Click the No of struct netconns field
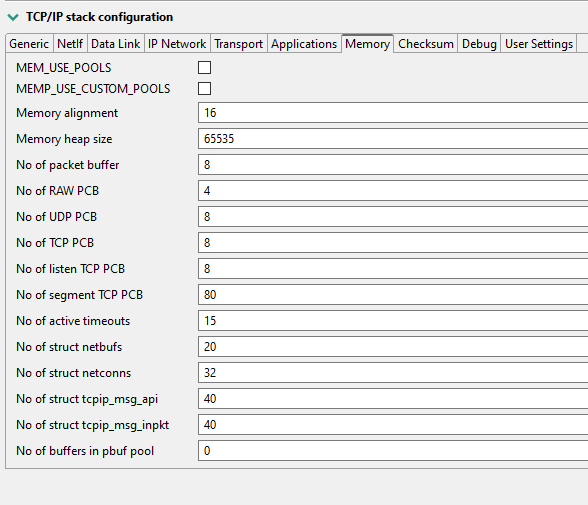 (393, 373)
